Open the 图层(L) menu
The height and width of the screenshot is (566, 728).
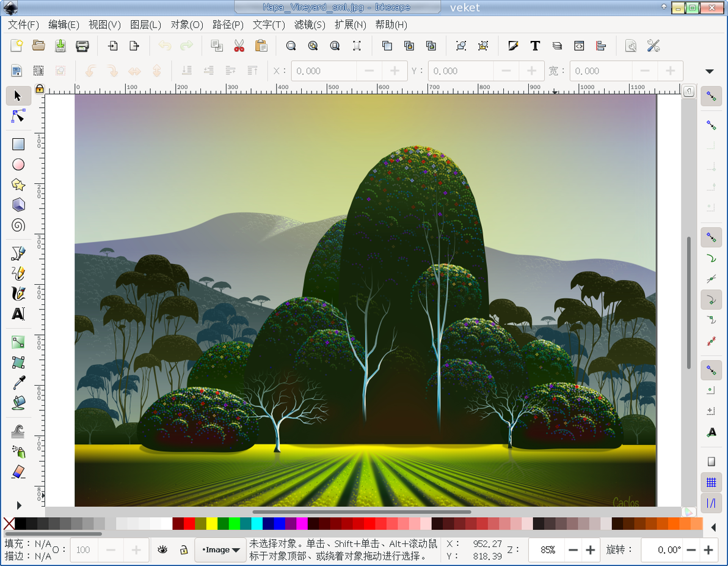146,24
